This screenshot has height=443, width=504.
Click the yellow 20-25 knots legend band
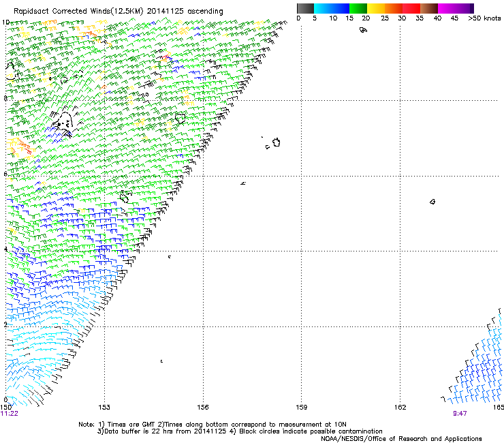point(376,8)
